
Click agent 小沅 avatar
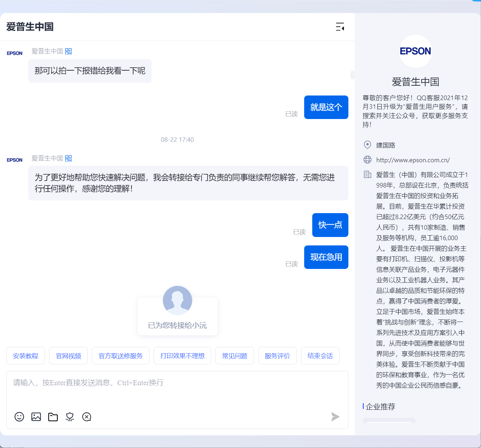click(x=178, y=301)
